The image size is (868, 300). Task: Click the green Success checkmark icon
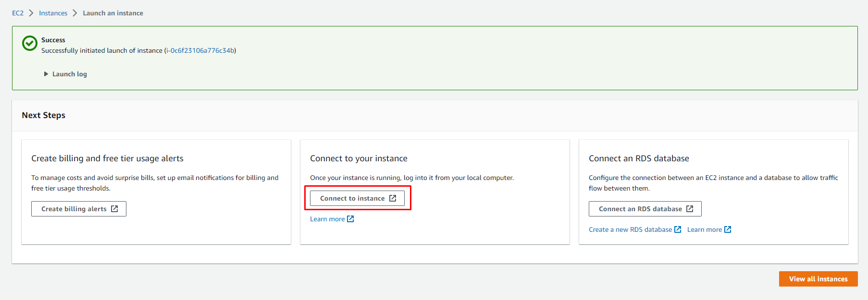30,43
